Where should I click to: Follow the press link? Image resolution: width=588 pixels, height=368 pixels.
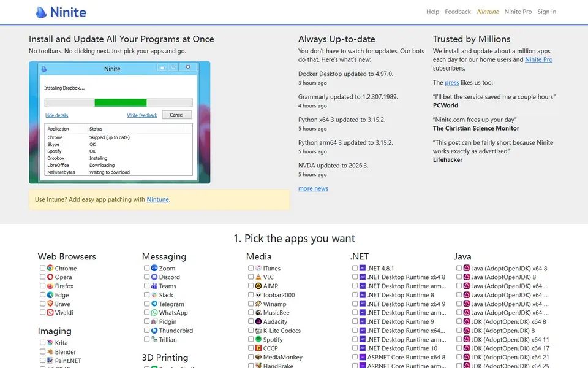pos(452,83)
